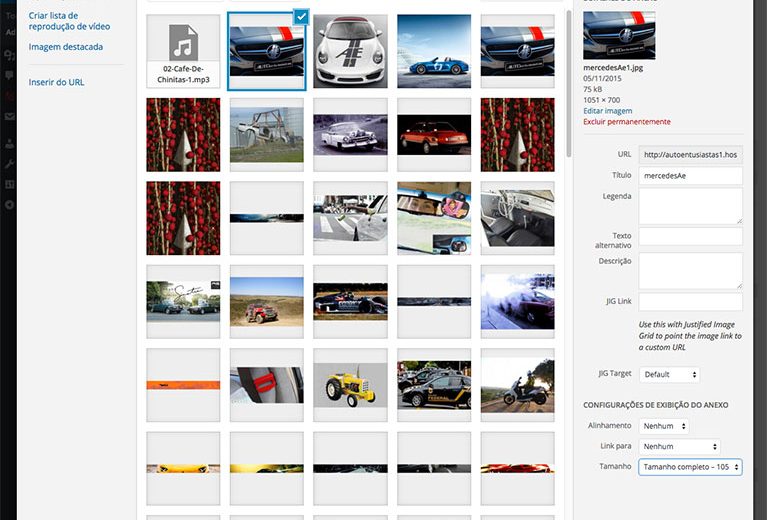Switch to Imagem destacada
Image resolution: width=767 pixels, height=520 pixels.
tap(66, 47)
